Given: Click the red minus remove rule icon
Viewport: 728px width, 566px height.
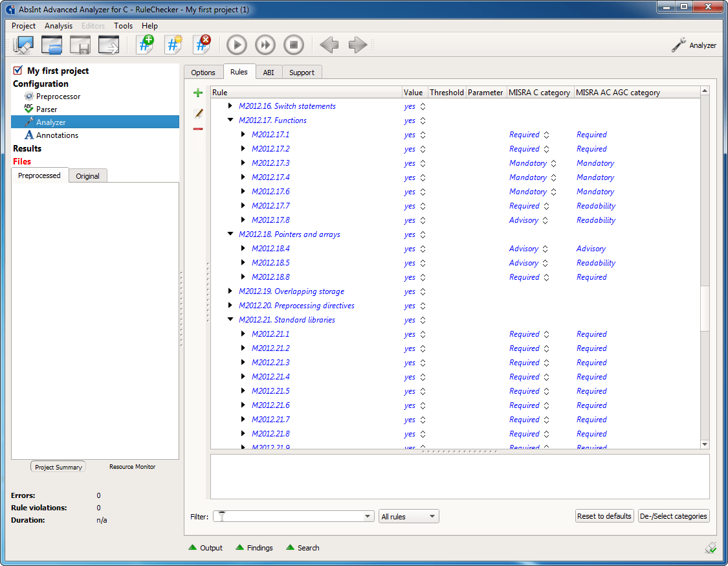Looking at the screenshot, I should pyautogui.click(x=198, y=129).
